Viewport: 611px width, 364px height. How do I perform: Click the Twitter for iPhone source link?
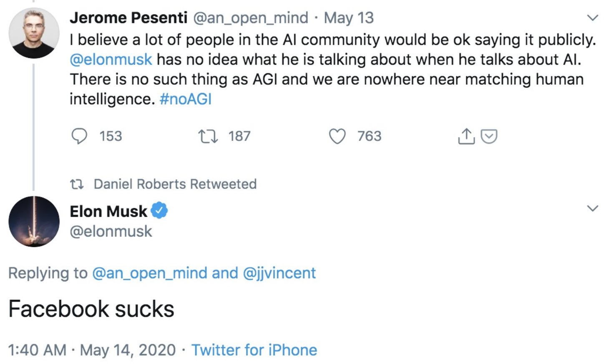(254, 350)
